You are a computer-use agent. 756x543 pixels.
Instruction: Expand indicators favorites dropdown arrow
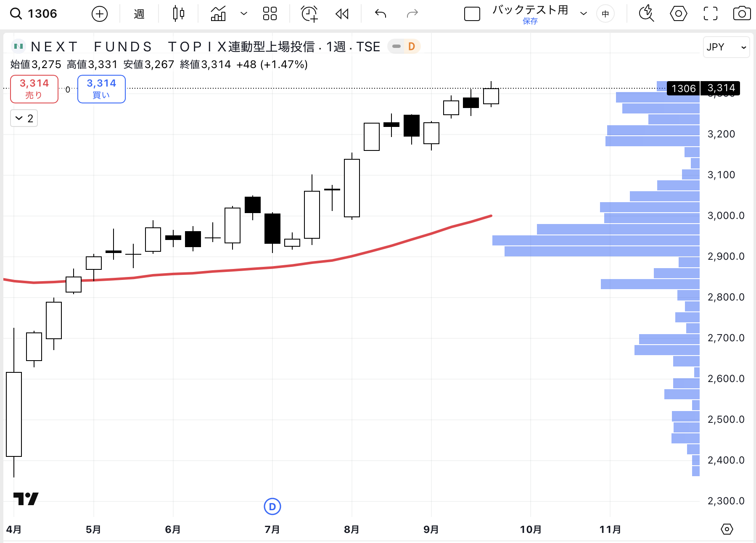[243, 14]
